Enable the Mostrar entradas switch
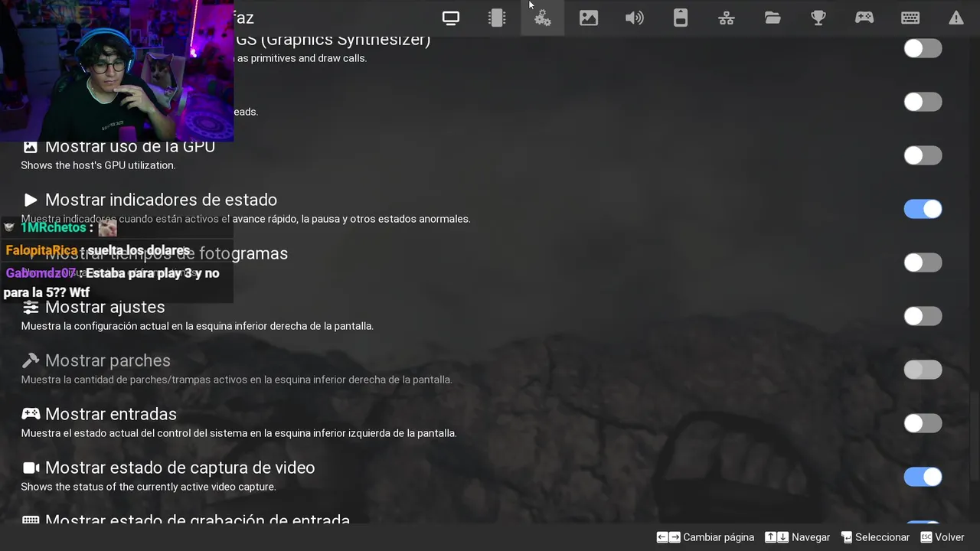Screen dimensions: 980x551 click(x=923, y=423)
